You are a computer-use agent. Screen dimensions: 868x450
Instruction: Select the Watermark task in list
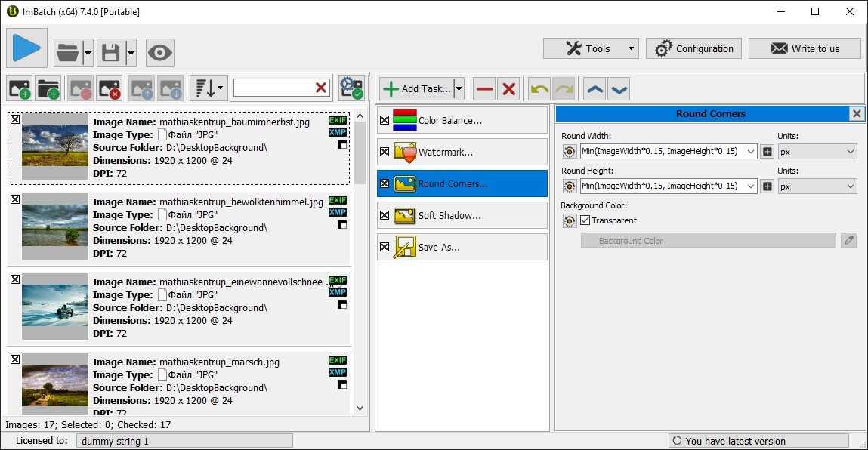[x=462, y=153]
